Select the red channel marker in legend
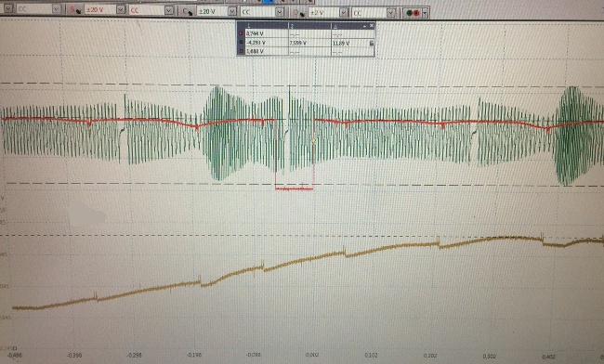 pos(242,33)
